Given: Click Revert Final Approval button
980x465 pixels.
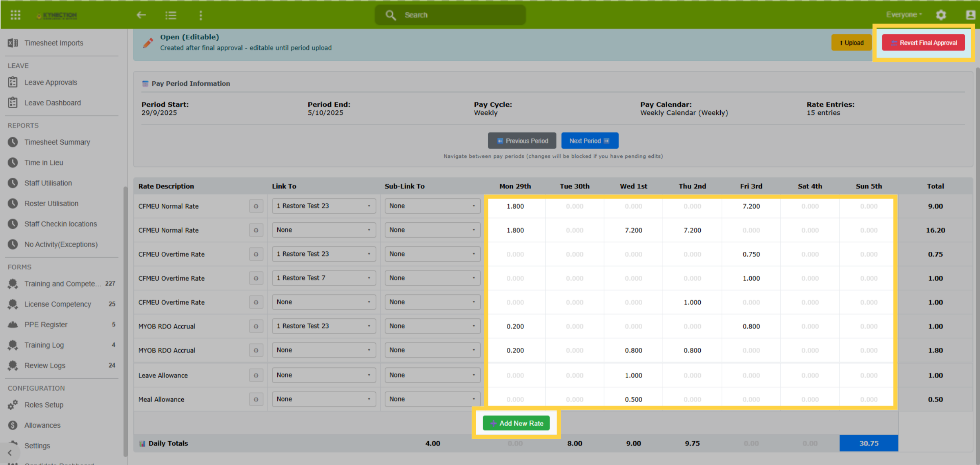Looking at the screenshot, I should [x=924, y=42].
